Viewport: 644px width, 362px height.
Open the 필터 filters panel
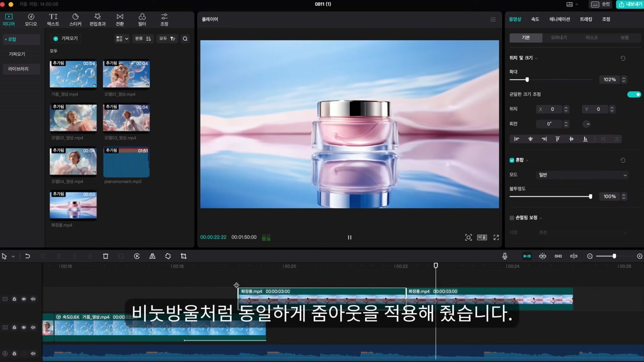142,20
